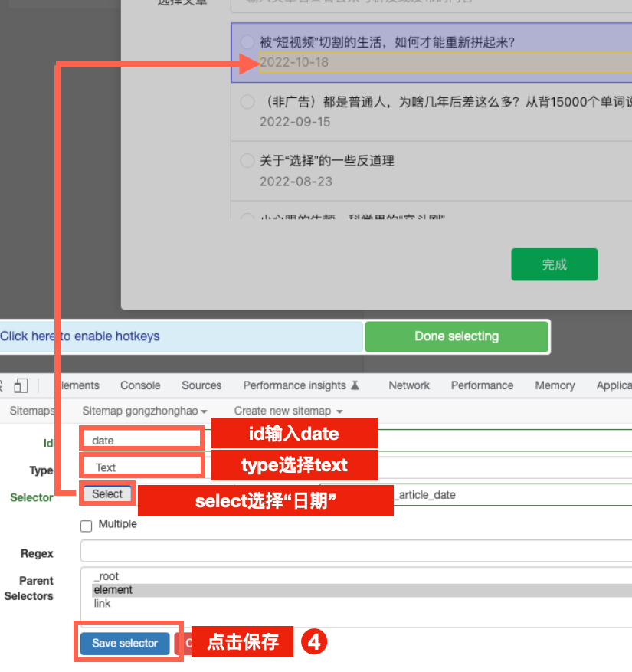This screenshot has width=632, height=672.
Task: Click the green Done selecting button
Action: [x=457, y=336]
